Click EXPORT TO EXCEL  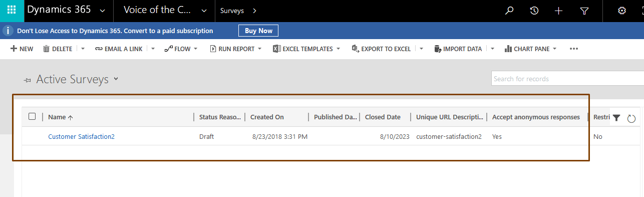point(381,49)
